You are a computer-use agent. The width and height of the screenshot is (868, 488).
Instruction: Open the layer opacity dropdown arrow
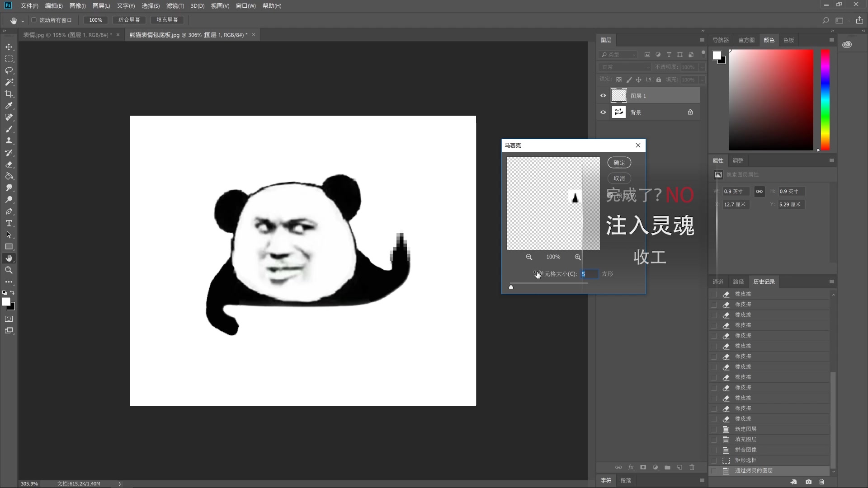702,67
